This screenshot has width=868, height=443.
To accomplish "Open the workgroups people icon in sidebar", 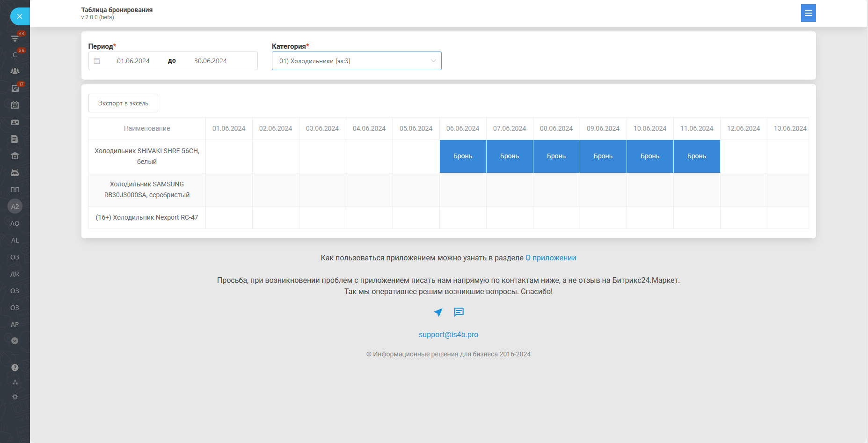I will [x=15, y=71].
